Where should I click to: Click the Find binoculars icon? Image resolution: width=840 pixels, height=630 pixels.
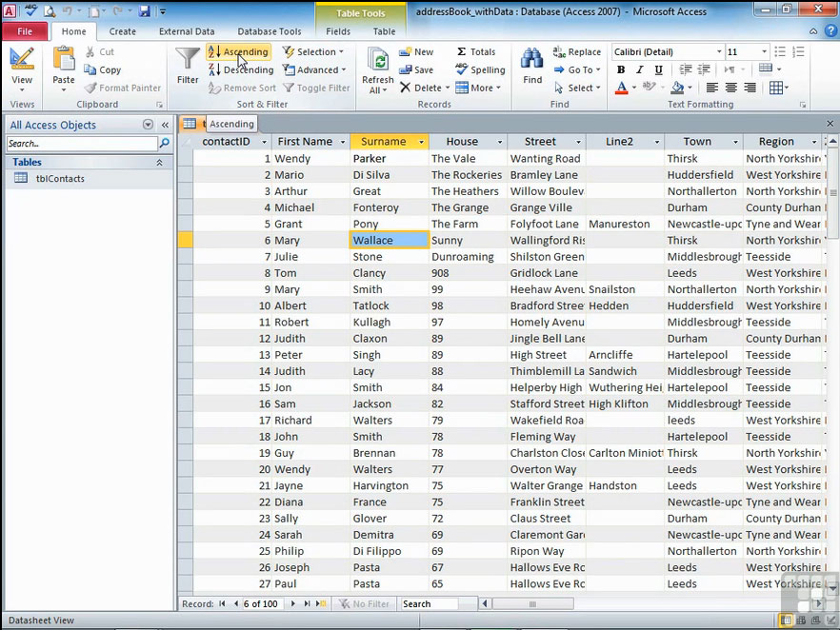click(531, 61)
